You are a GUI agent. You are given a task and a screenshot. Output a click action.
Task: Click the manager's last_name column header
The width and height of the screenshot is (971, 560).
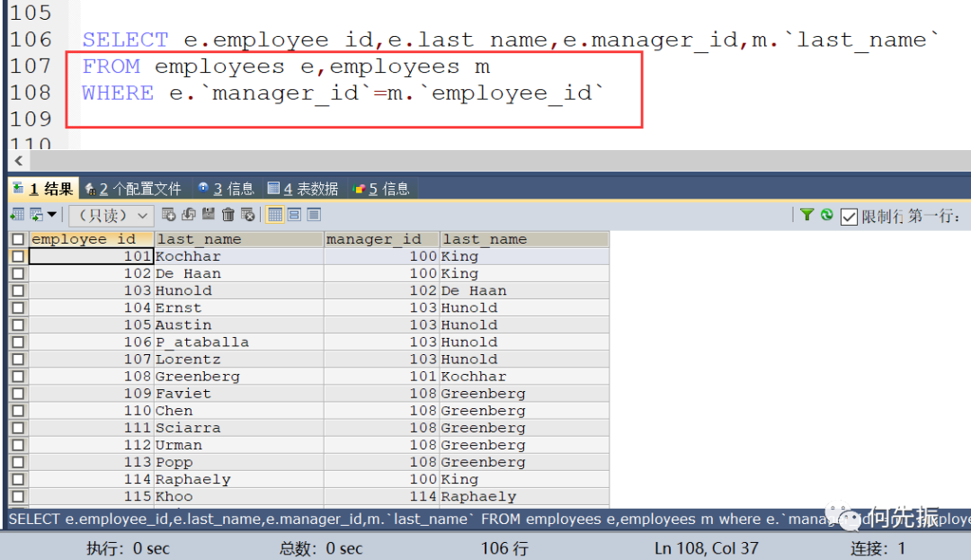pos(524,239)
